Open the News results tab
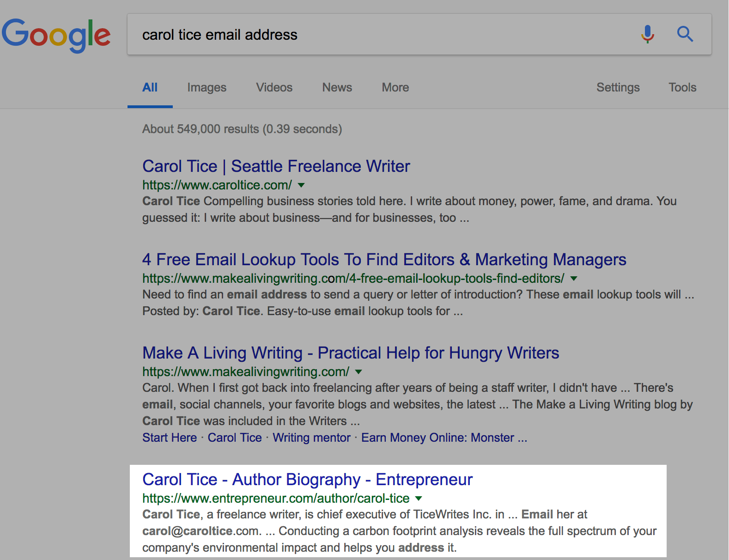Viewport: 729px width, 560px height. pos(337,87)
